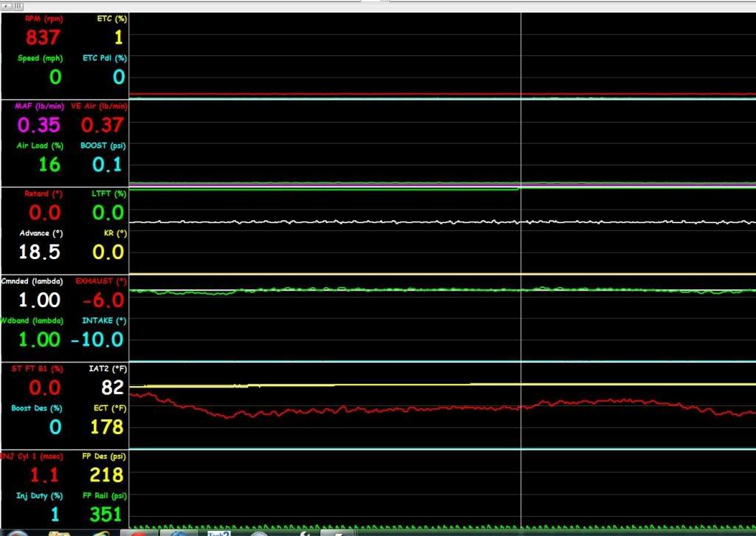Click the FP Des (psi) value 218
This screenshot has width=756, height=536.
pyautogui.click(x=107, y=475)
